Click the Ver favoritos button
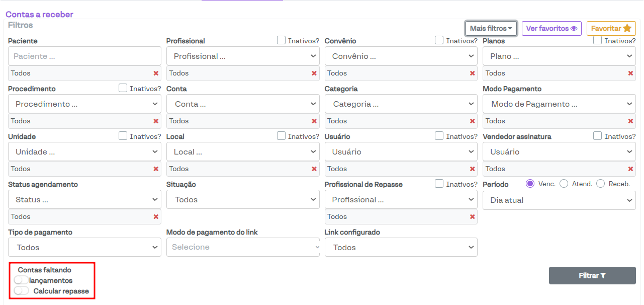Image resolution: width=644 pixels, height=305 pixels. point(551,29)
